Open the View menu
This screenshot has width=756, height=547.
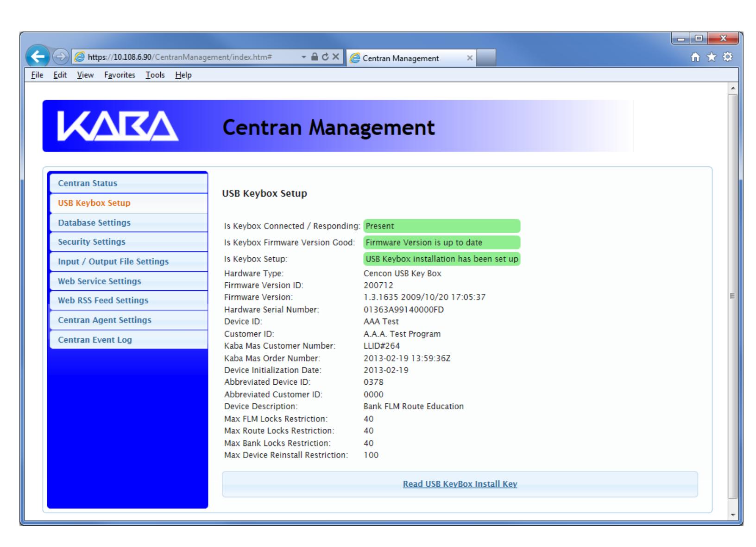click(x=85, y=75)
